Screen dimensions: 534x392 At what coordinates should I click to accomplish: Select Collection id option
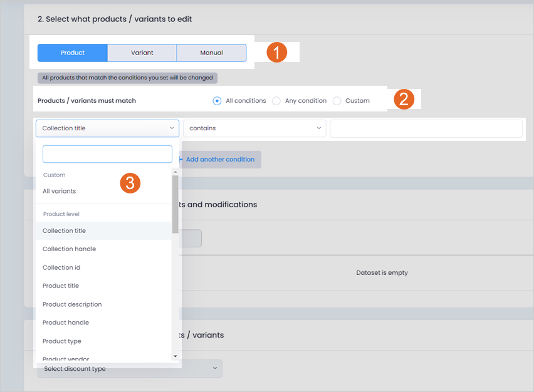(x=103, y=267)
